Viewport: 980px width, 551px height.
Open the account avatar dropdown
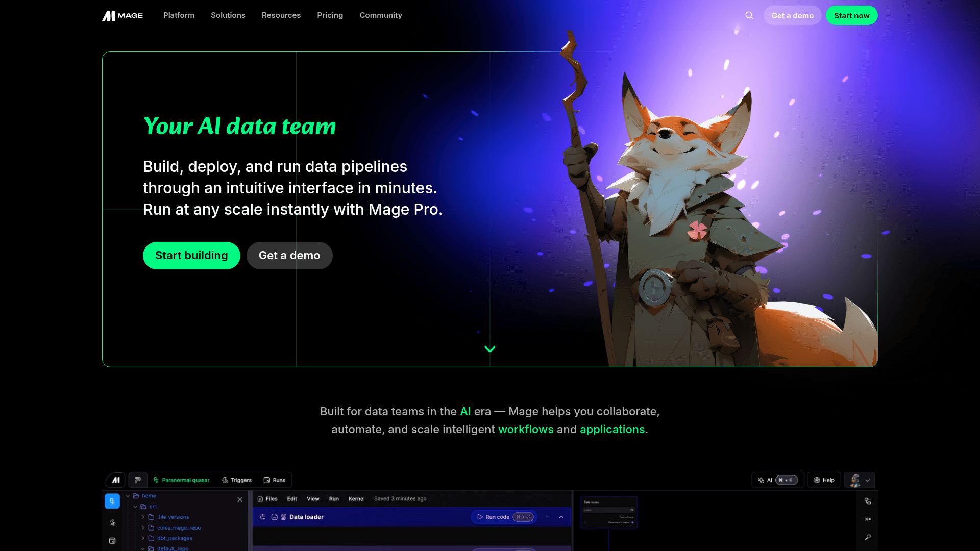860,480
